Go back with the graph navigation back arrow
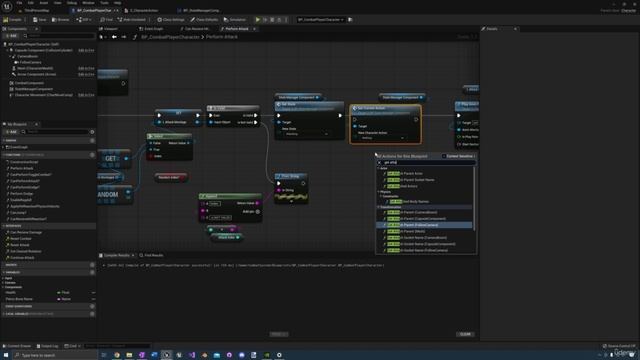This screenshot has height=360, width=640. pyautogui.click(x=114, y=37)
